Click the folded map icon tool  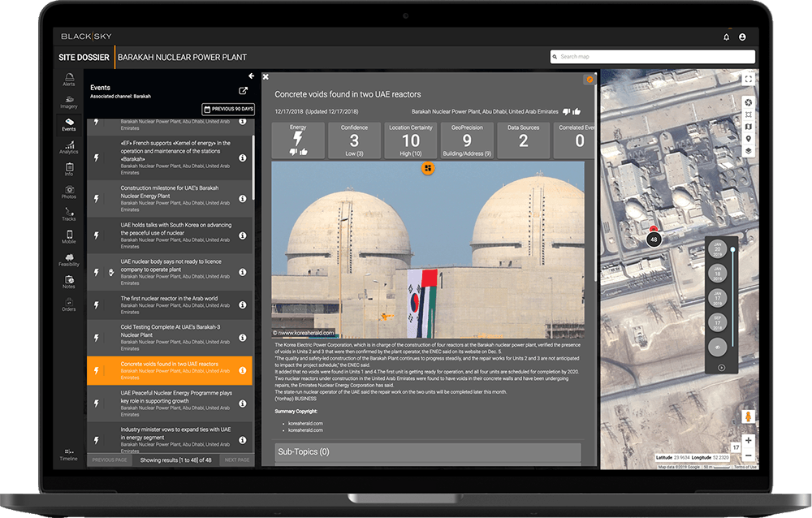(749, 127)
